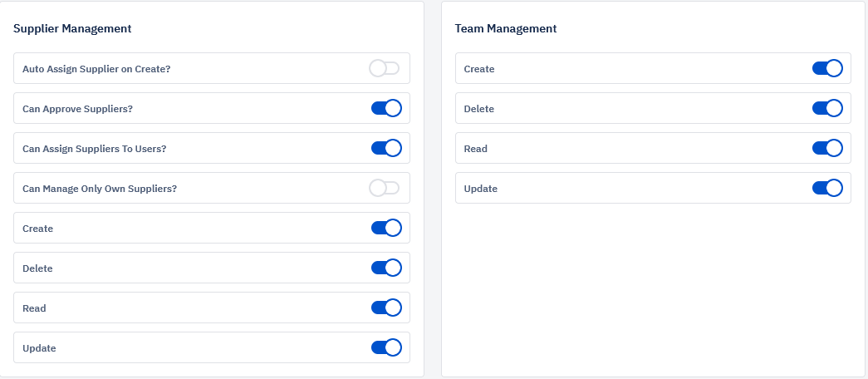Select the Auto Assign Supplier on Create label
The height and width of the screenshot is (379, 868).
point(96,69)
